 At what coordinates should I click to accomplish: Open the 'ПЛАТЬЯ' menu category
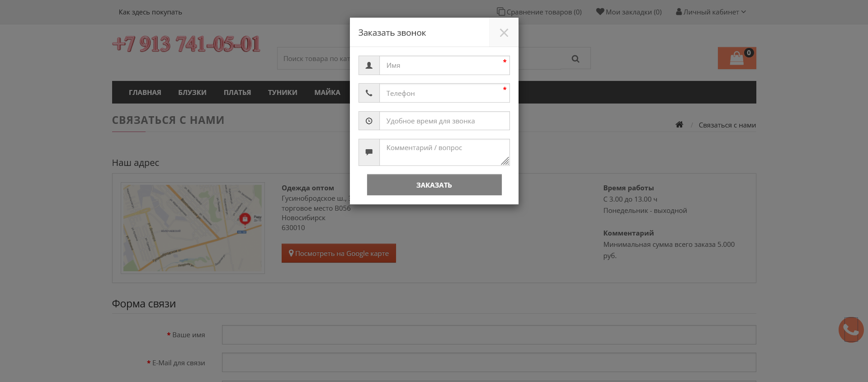click(237, 93)
